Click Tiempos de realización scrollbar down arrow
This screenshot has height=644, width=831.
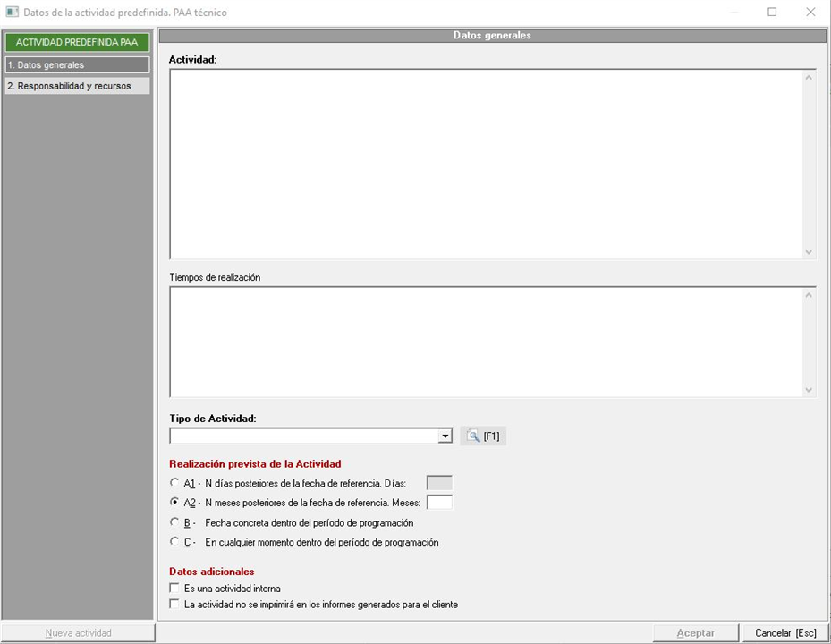pyautogui.click(x=809, y=390)
